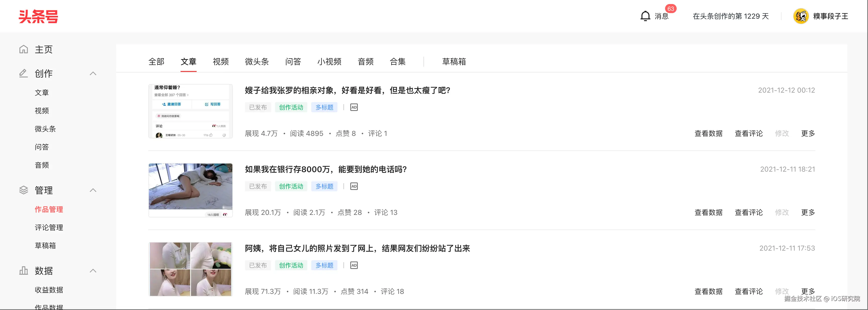Collapse the 数据 section

pos(93,270)
